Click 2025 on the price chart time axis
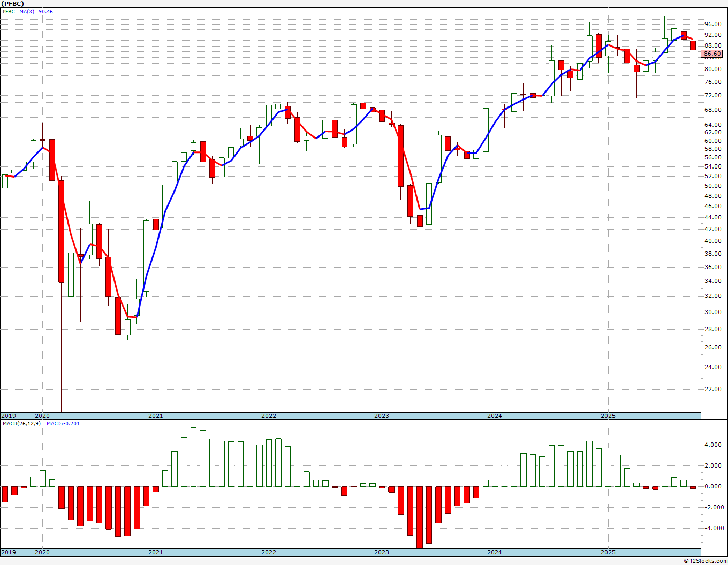Screen dimensions: 728x565 pyautogui.click(x=608, y=416)
